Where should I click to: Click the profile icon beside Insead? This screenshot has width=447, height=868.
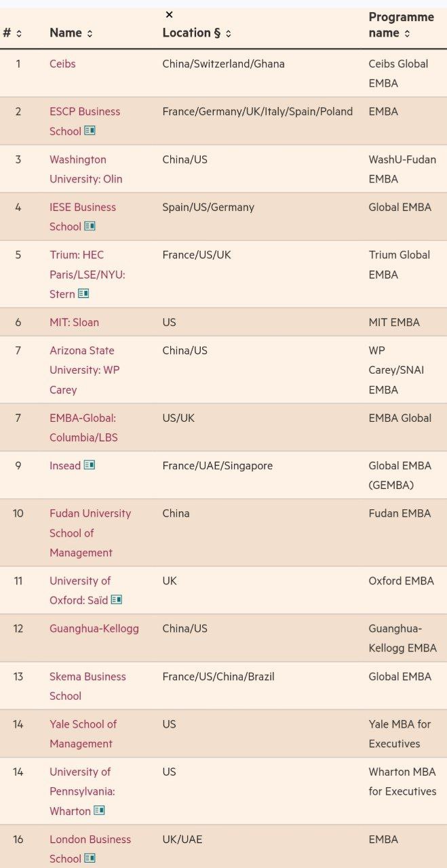point(89,465)
